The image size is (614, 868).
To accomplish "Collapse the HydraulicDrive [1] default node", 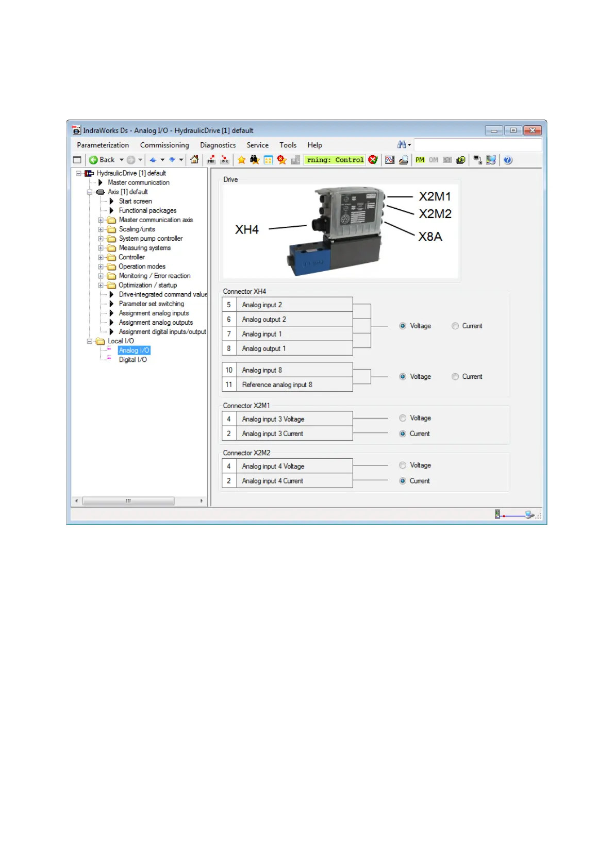I will click(79, 173).
